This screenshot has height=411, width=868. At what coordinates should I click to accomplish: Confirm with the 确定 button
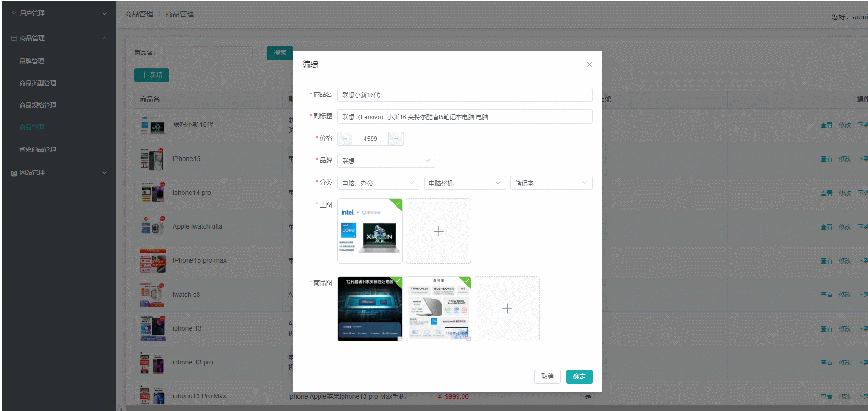click(579, 377)
